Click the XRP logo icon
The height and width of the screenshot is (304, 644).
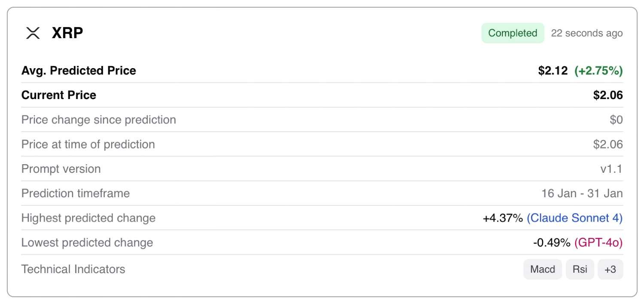tap(33, 33)
